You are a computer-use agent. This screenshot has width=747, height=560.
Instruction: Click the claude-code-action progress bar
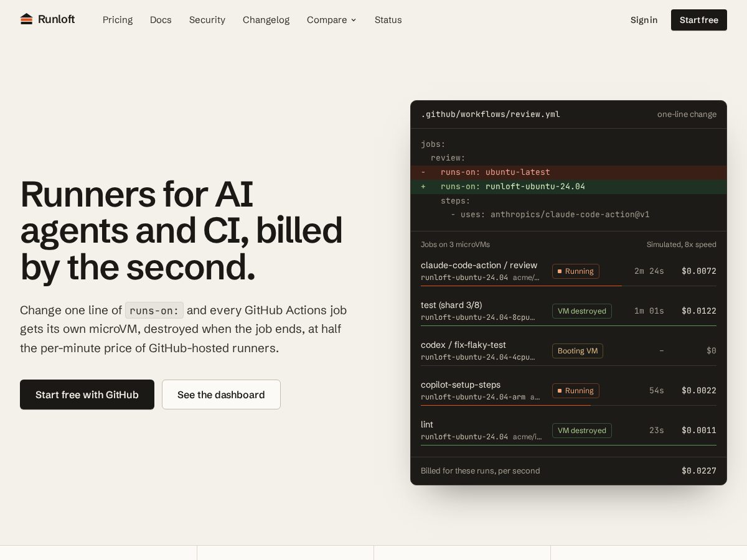point(568,286)
